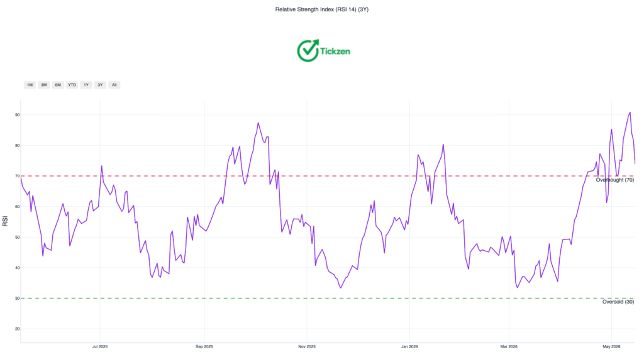Click the Tickzen logo
The image size is (644, 362).
pos(324,51)
